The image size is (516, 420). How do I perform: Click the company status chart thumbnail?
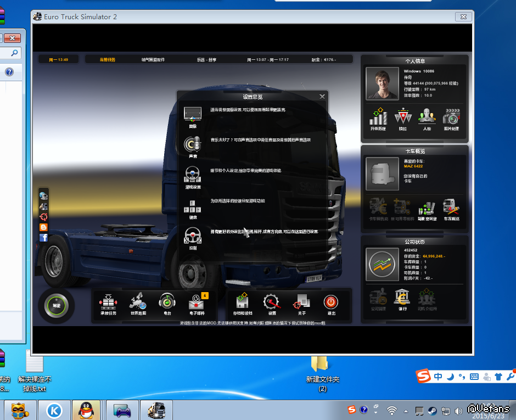click(x=383, y=264)
